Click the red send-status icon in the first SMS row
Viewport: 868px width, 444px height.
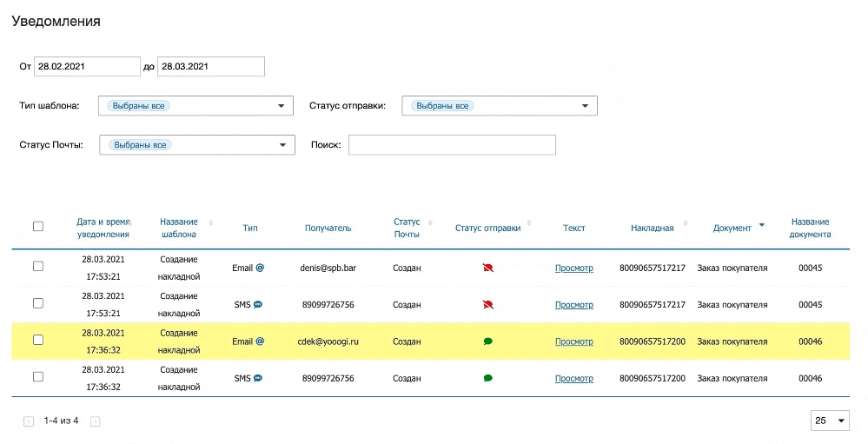pos(487,305)
